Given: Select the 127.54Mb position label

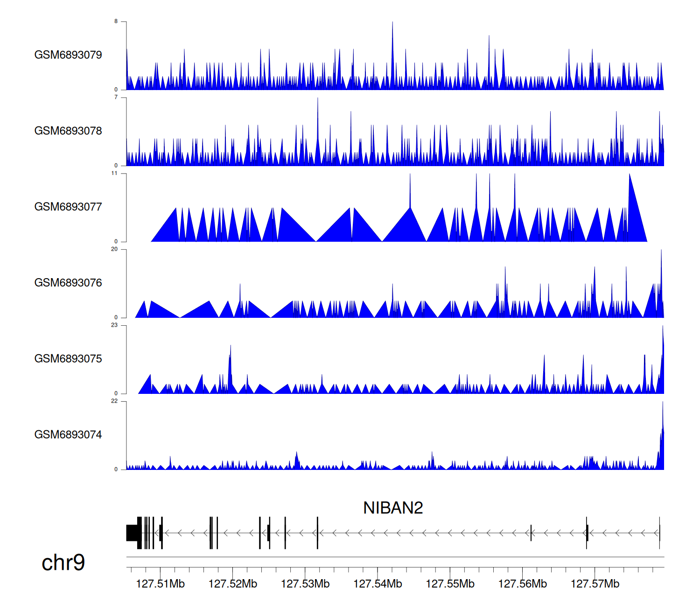Looking at the screenshot, I should (x=378, y=584).
